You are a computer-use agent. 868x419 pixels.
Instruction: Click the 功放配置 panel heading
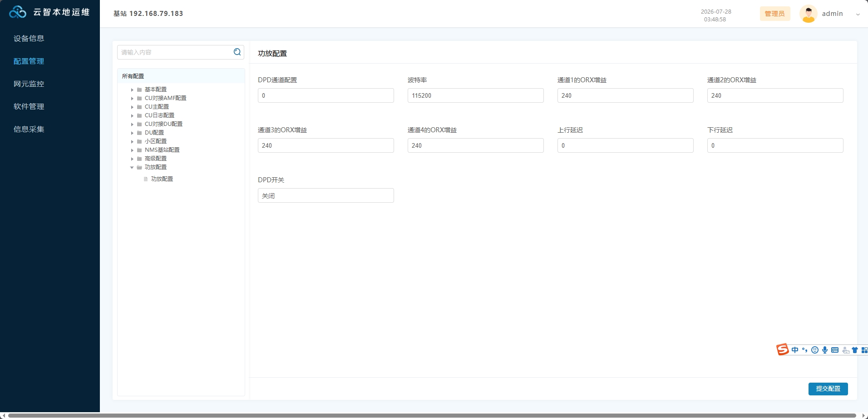[272, 54]
